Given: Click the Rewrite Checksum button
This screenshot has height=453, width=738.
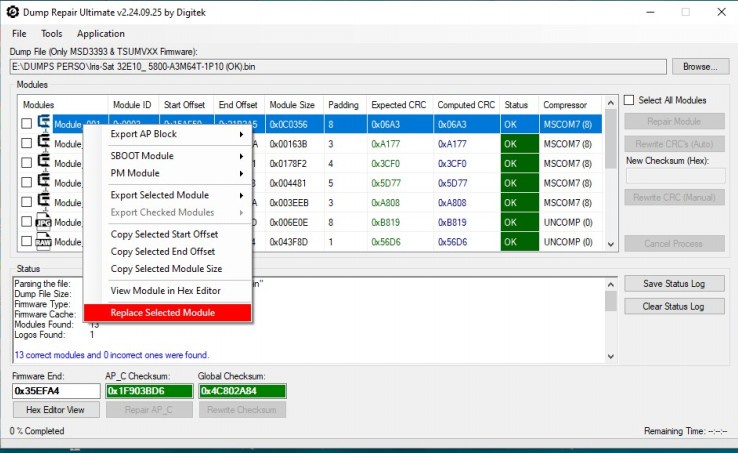Looking at the screenshot, I should click(x=242, y=410).
